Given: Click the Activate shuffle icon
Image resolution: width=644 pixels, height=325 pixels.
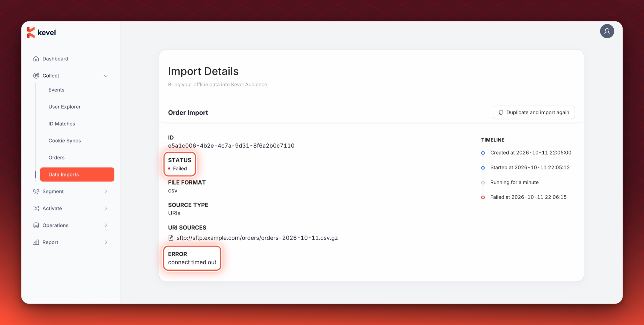Looking at the screenshot, I should pyautogui.click(x=36, y=208).
